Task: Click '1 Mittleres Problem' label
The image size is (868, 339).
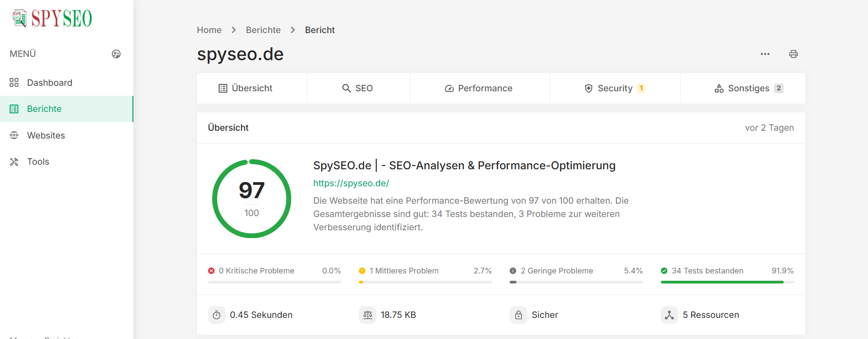Action: [404, 271]
